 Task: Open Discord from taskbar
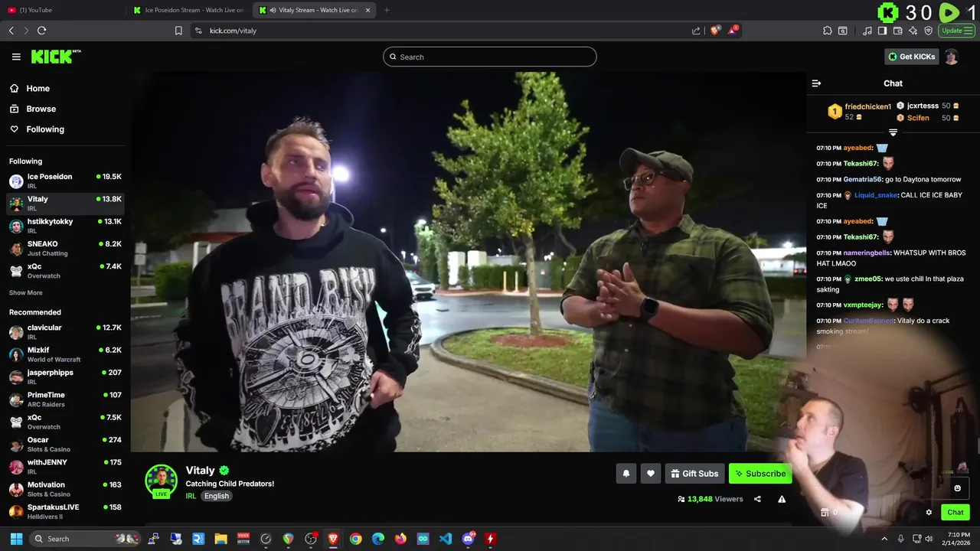click(x=468, y=539)
